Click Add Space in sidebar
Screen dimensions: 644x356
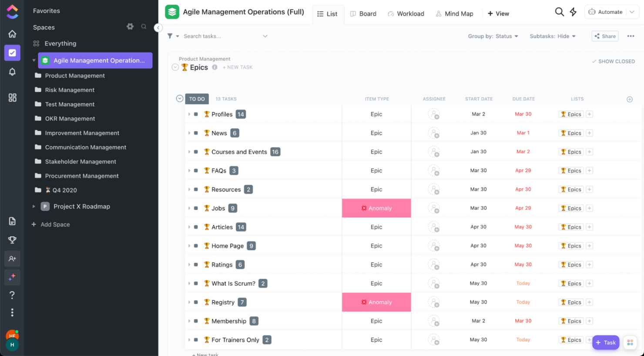click(x=50, y=224)
